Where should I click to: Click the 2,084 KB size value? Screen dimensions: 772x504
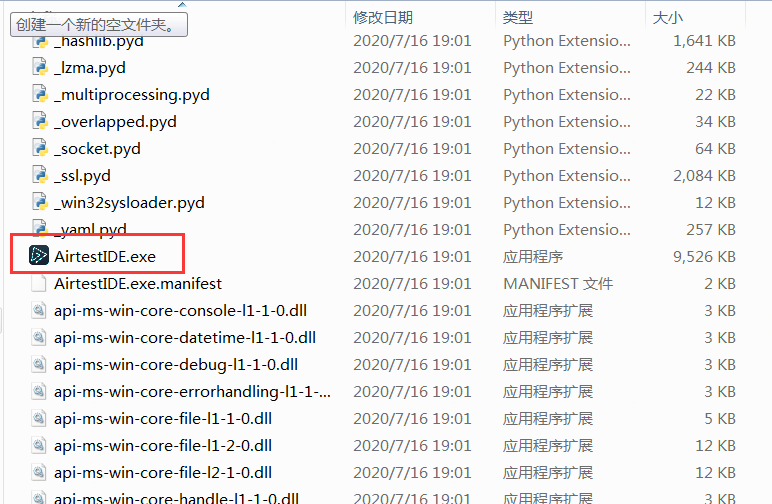(704, 176)
